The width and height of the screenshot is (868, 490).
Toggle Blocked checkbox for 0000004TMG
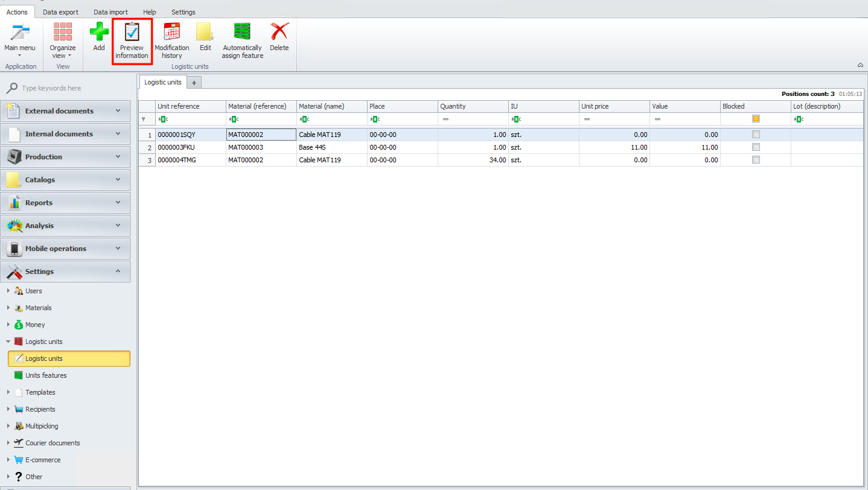pyautogui.click(x=756, y=160)
